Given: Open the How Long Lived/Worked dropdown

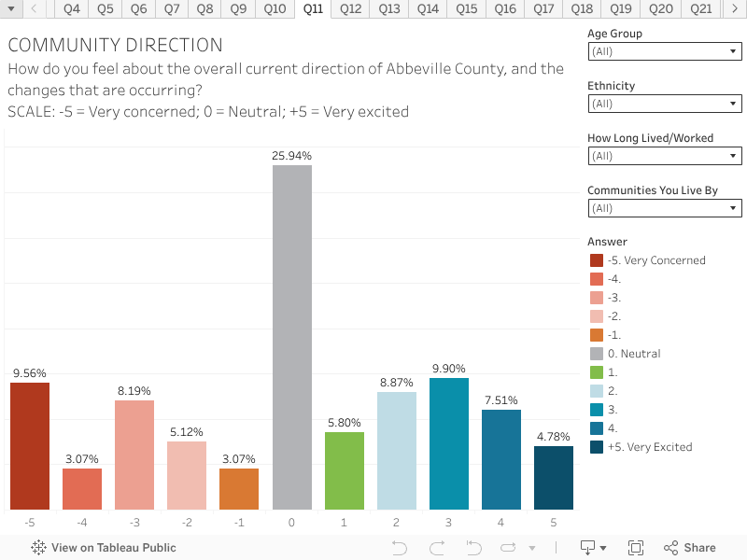Looking at the screenshot, I should click(x=665, y=157).
